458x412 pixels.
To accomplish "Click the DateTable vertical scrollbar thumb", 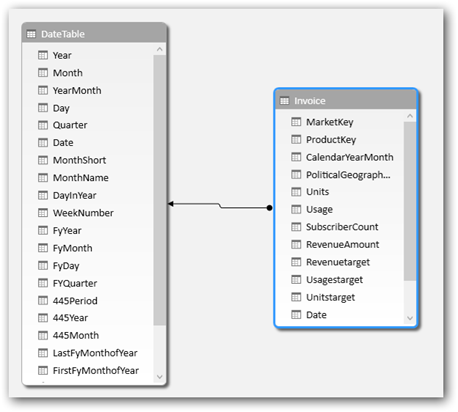I will tap(160, 190).
